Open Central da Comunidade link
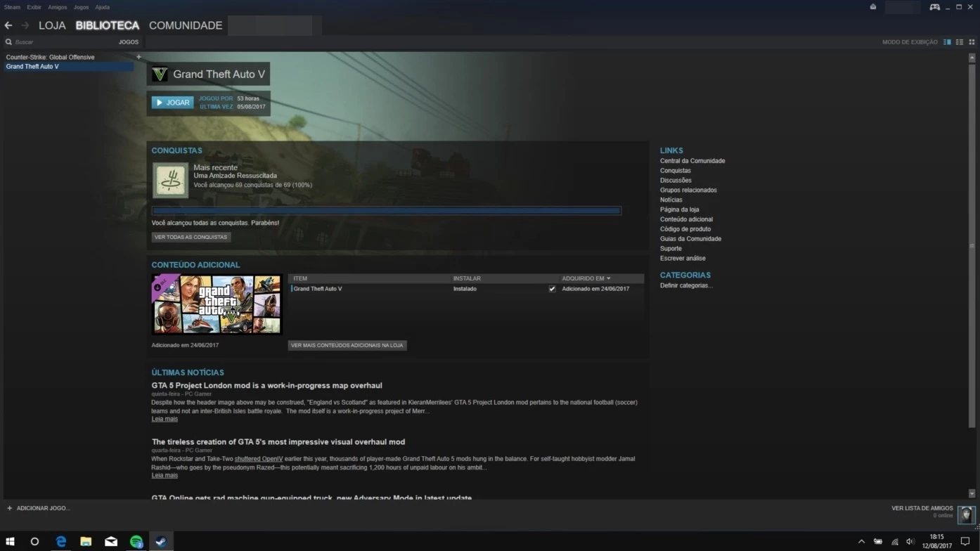980x551 pixels. [692, 161]
